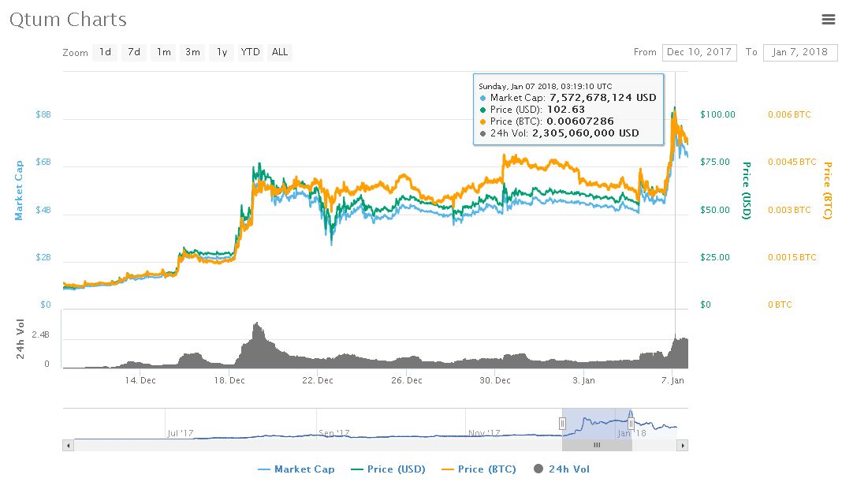Click the $25.00 price axis label

[x=715, y=257]
